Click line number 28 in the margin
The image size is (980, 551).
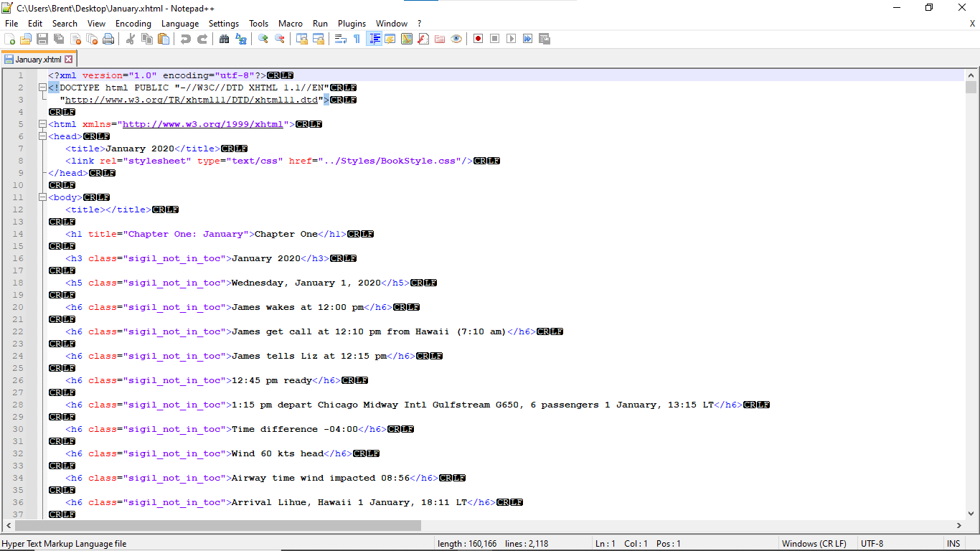(x=18, y=405)
